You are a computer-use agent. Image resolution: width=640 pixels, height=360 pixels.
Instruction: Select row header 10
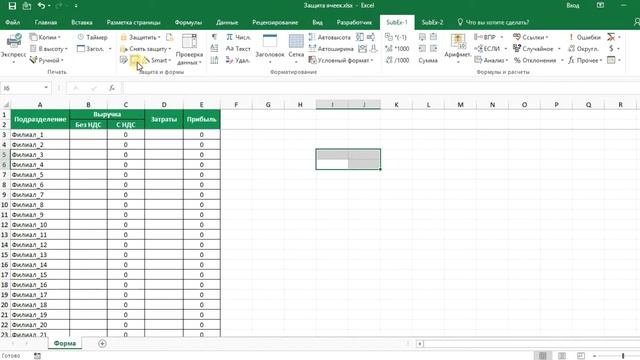pos(4,205)
